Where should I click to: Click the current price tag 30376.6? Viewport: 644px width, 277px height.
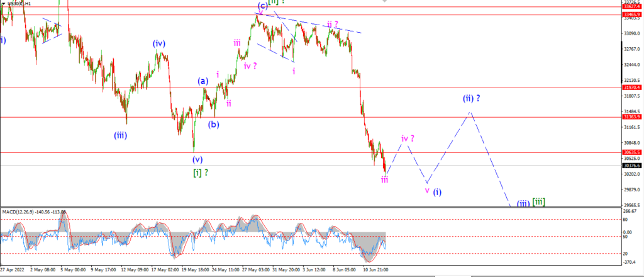[x=633, y=166]
